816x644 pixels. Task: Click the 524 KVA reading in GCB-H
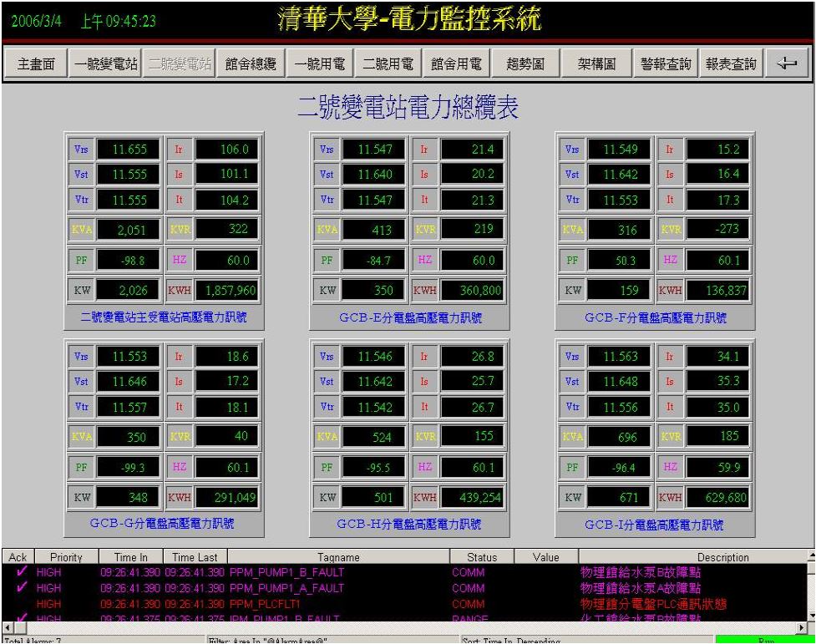tap(373, 436)
